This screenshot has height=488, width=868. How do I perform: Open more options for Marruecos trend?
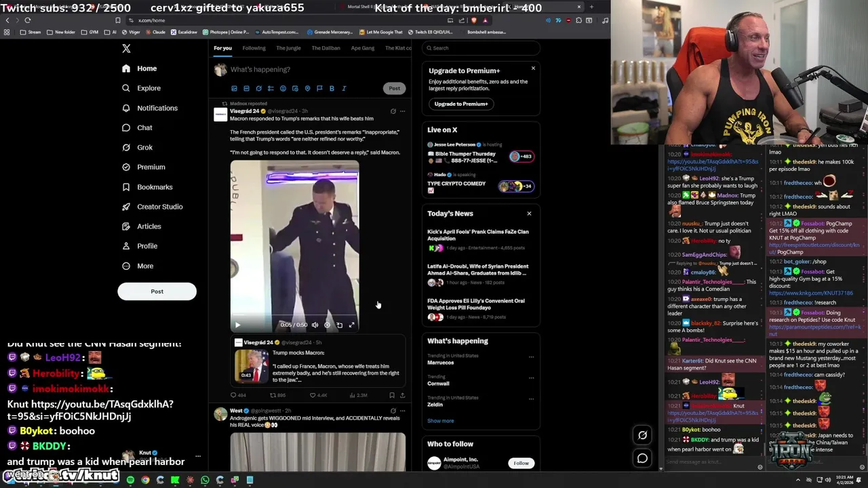531,357
